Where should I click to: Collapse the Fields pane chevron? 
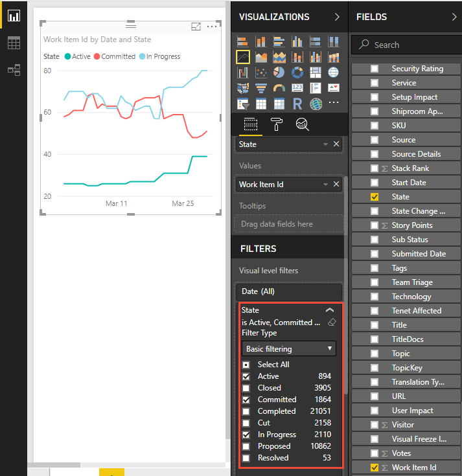pos(454,17)
